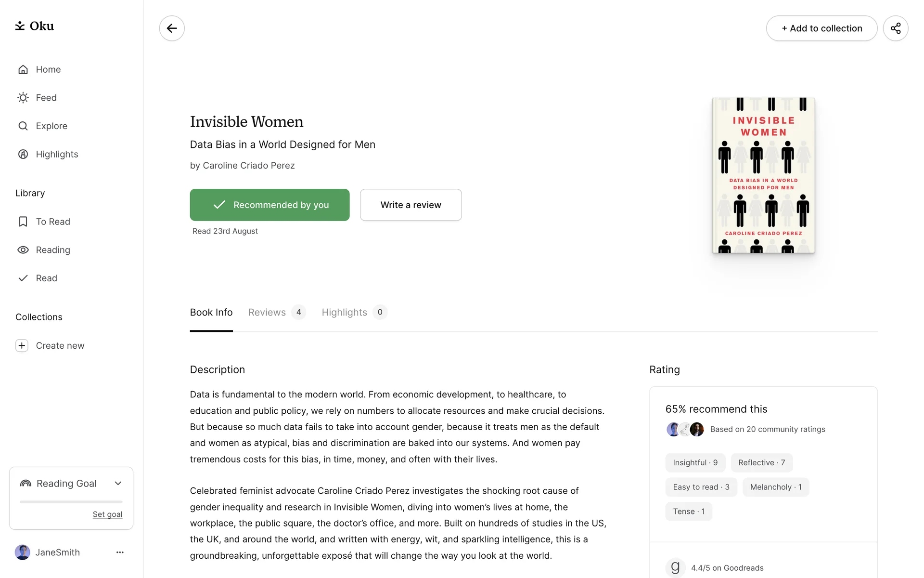Select the Reflective rating tag

click(x=761, y=462)
